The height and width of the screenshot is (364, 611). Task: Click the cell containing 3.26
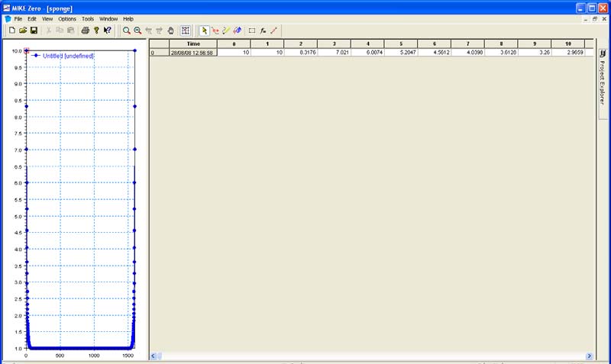[x=535, y=52]
